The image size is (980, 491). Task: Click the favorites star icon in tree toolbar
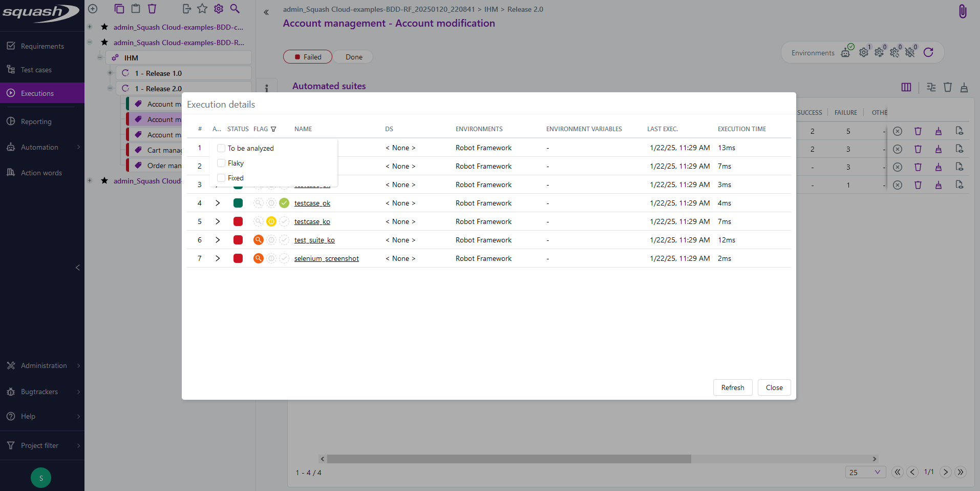coord(202,9)
